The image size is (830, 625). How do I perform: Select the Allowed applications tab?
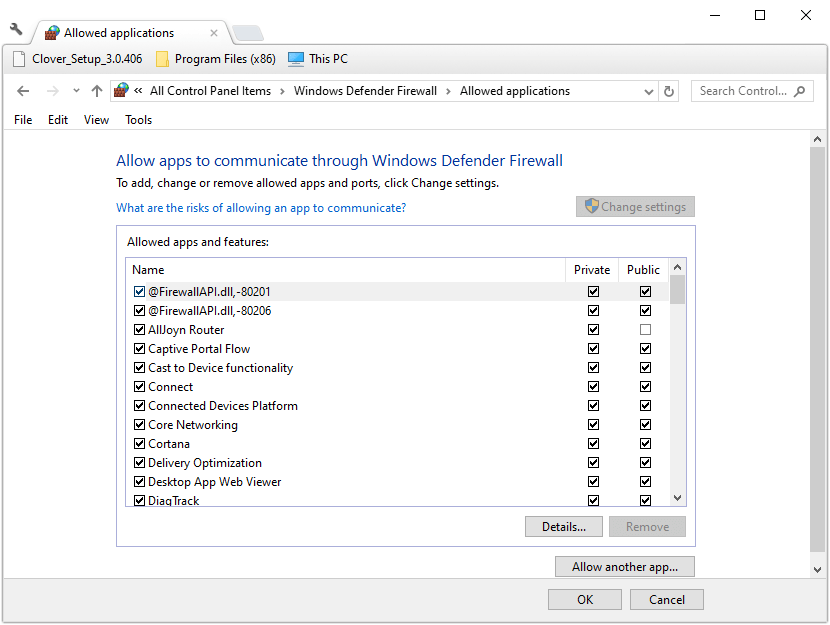(119, 31)
